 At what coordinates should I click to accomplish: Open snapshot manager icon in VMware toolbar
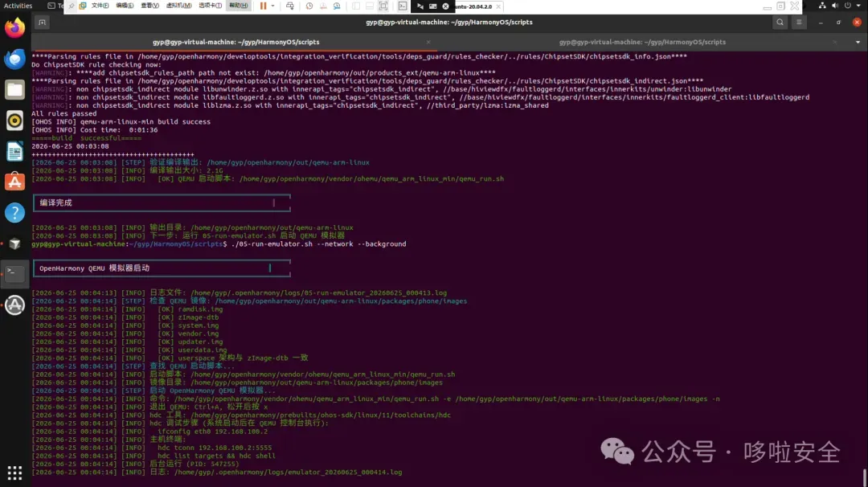click(337, 6)
